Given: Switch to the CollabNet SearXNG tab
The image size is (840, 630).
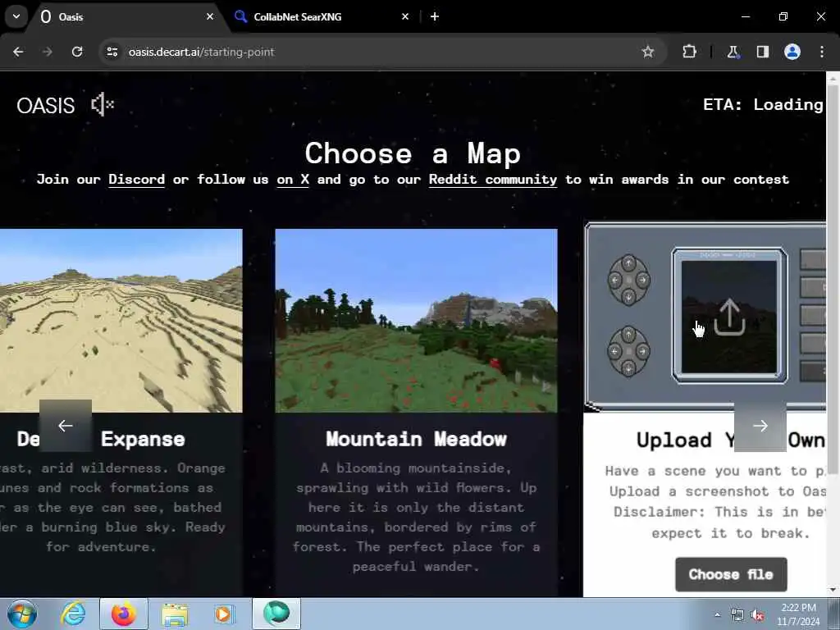Looking at the screenshot, I should [x=322, y=16].
